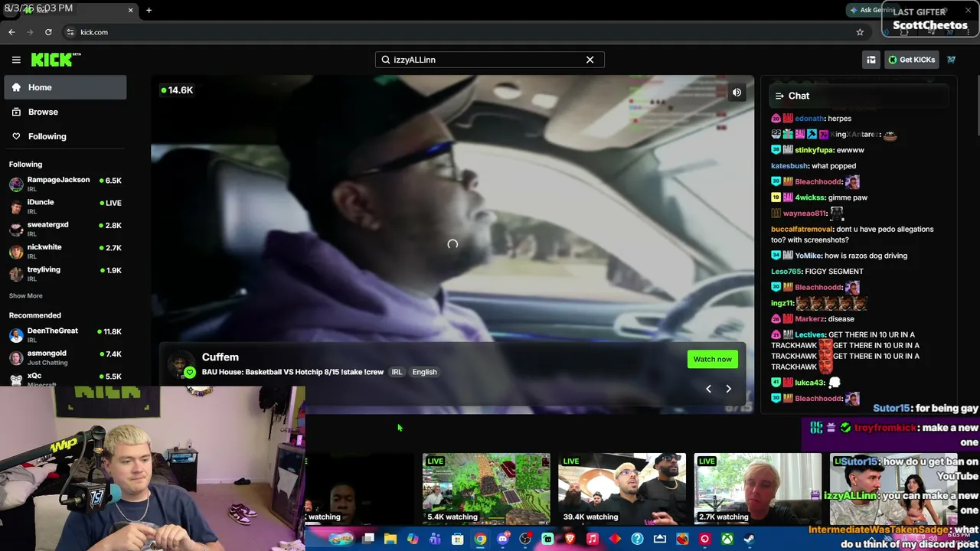The height and width of the screenshot is (551, 980).
Task: Click the search magnifier icon
Action: click(386, 60)
